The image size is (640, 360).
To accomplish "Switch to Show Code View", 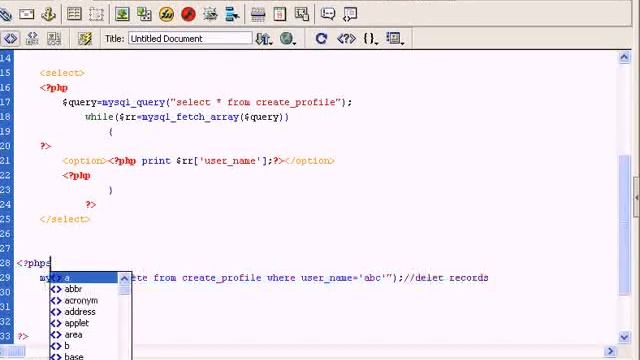I will pyautogui.click(x=11, y=39).
